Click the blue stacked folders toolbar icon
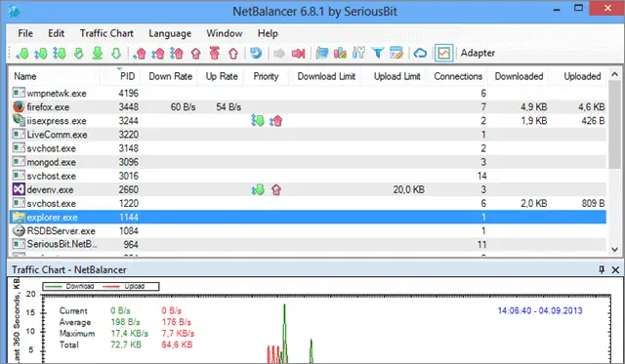The image size is (625, 364). click(321, 53)
